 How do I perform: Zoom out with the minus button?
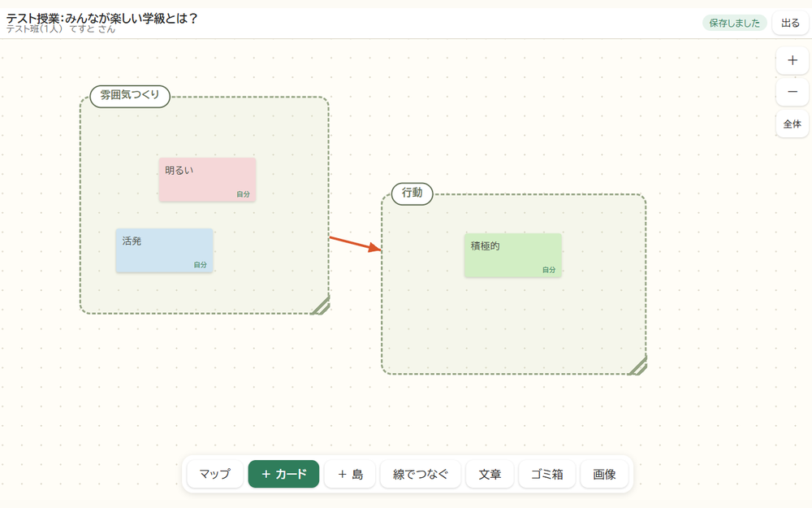click(x=792, y=92)
